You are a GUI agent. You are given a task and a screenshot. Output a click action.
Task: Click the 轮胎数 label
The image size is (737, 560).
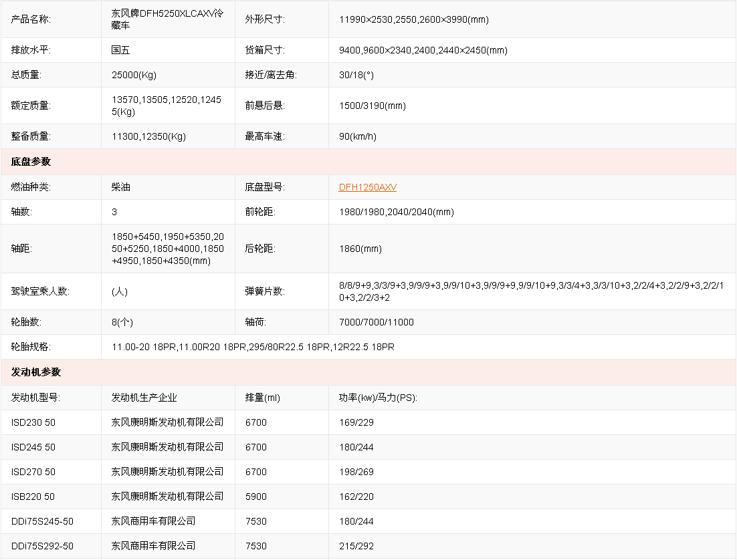point(26,322)
